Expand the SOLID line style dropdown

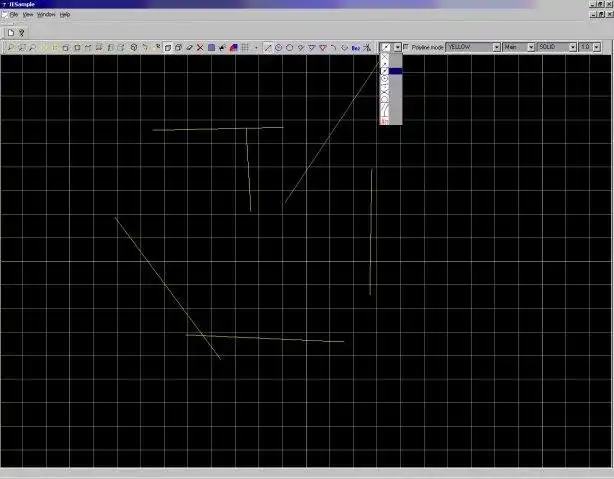tap(557, 47)
